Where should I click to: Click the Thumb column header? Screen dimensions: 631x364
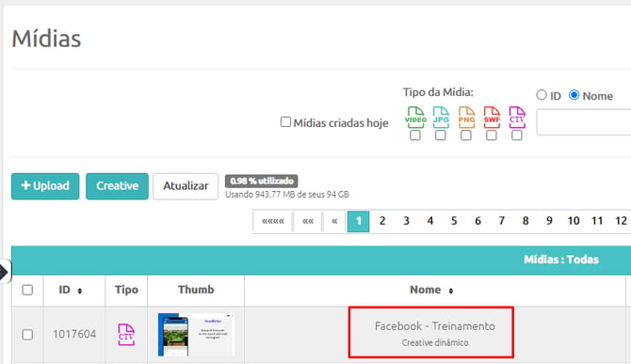click(196, 290)
